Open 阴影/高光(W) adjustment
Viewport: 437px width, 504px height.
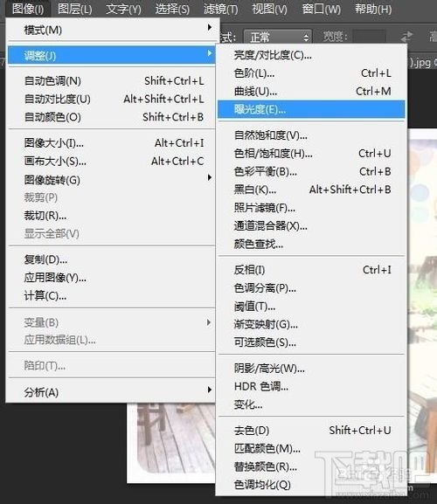click(x=311, y=368)
